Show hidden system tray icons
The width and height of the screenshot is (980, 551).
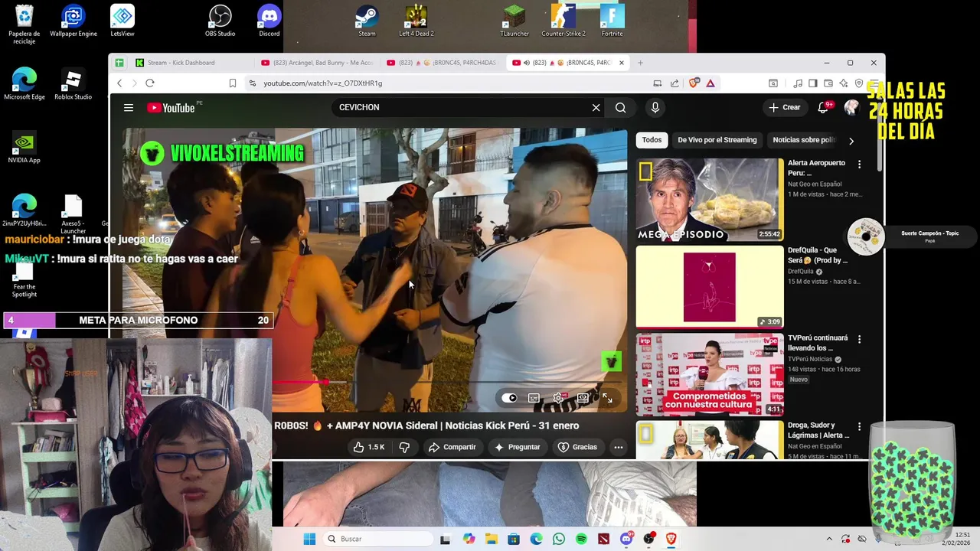coord(828,539)
